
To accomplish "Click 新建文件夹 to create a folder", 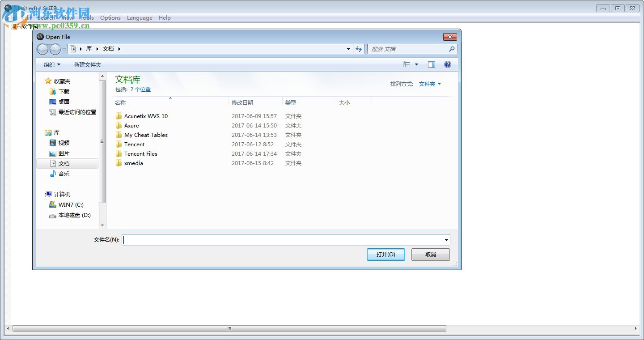I will [88, 64].
